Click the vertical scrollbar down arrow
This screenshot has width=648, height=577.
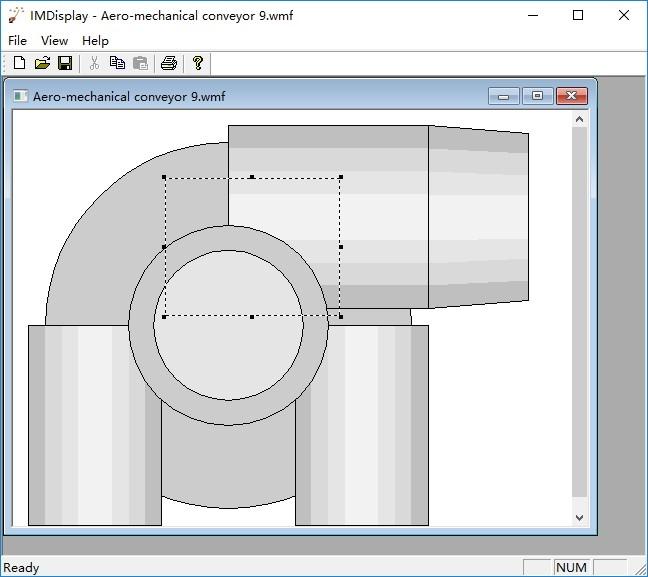coord(579,517)
